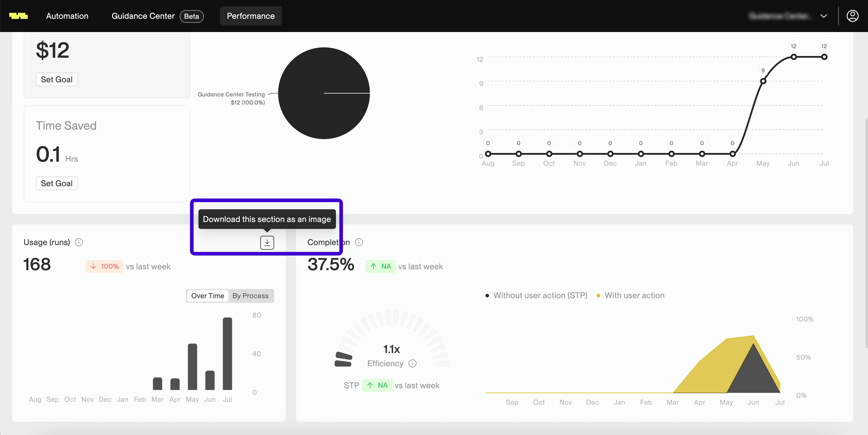Click info icon next to Completion
The width and height of the screenshot is (868, 435).
click(359, 242)
